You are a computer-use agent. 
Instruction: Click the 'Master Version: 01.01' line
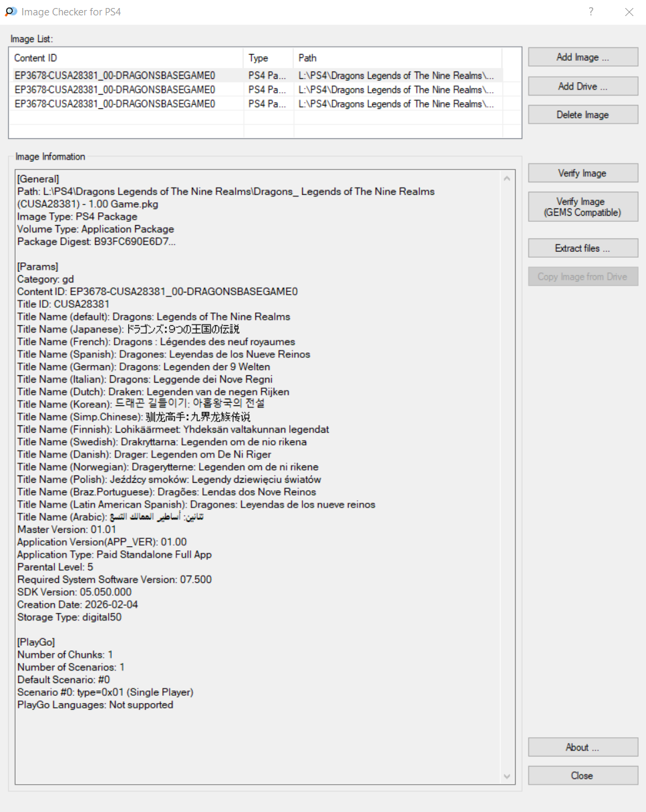[66, 530]
